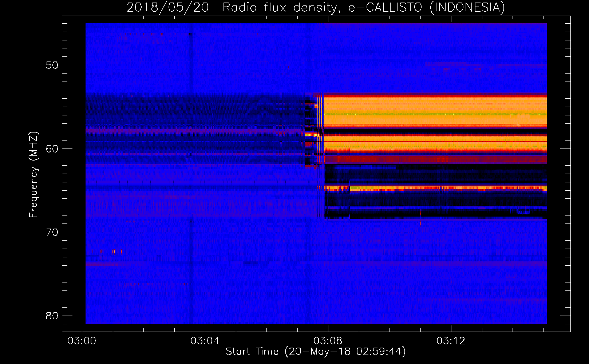Click the thin yellow emission line near 65 MHz
Image resolution: width=589 pixels, height=364 pixels.
coord(435,189)
